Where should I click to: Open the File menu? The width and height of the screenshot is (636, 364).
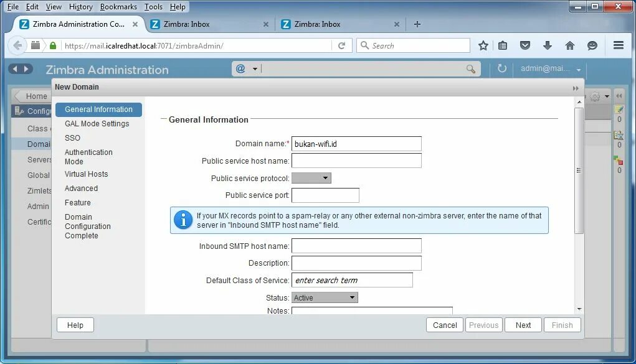pyautogui.click(x=13, y=7)
